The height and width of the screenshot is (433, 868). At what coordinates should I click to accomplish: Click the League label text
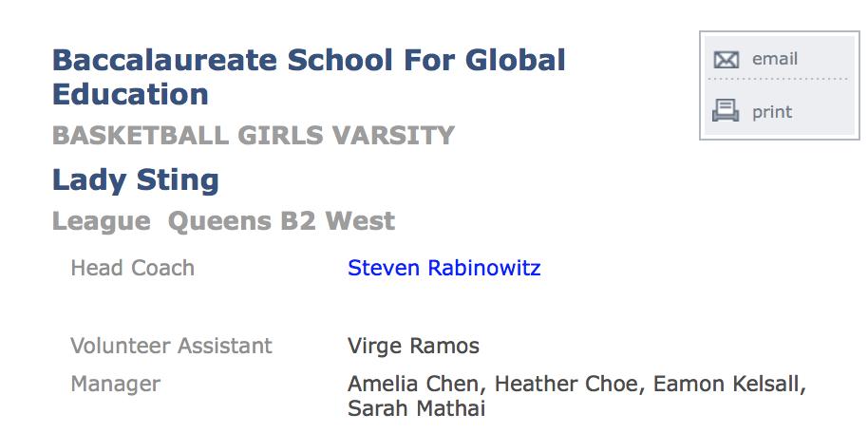click(x=102, y=221)
